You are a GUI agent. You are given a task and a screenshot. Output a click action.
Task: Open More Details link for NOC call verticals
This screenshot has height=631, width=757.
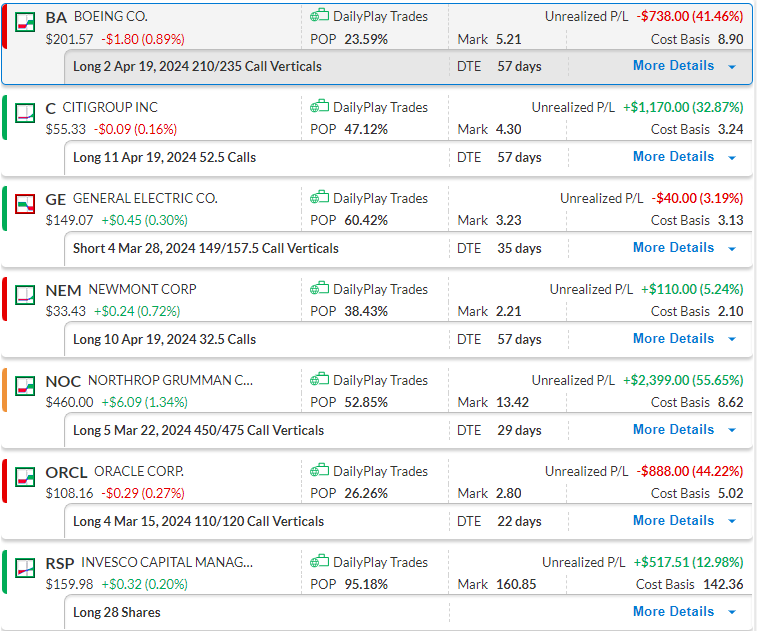point(673,429)
